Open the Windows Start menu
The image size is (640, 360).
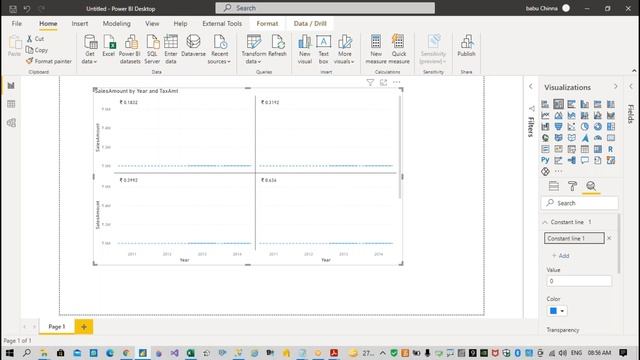coord(9,353)
